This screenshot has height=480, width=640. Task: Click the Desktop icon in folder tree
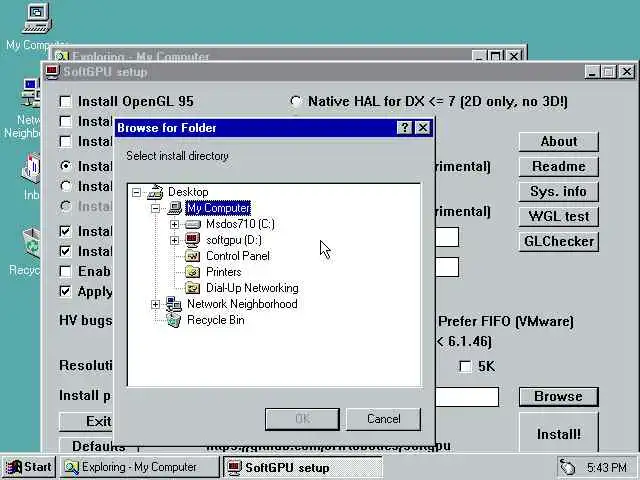(156, 192)
